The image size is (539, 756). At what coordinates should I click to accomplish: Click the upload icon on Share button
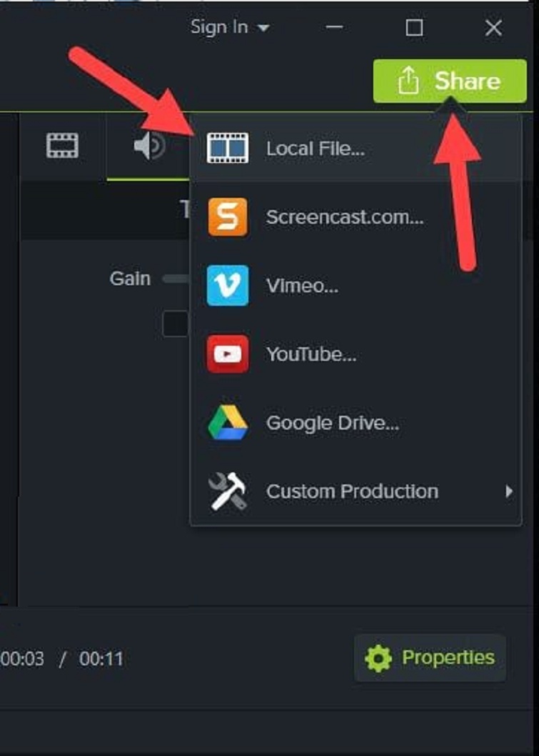pos(408,80)
